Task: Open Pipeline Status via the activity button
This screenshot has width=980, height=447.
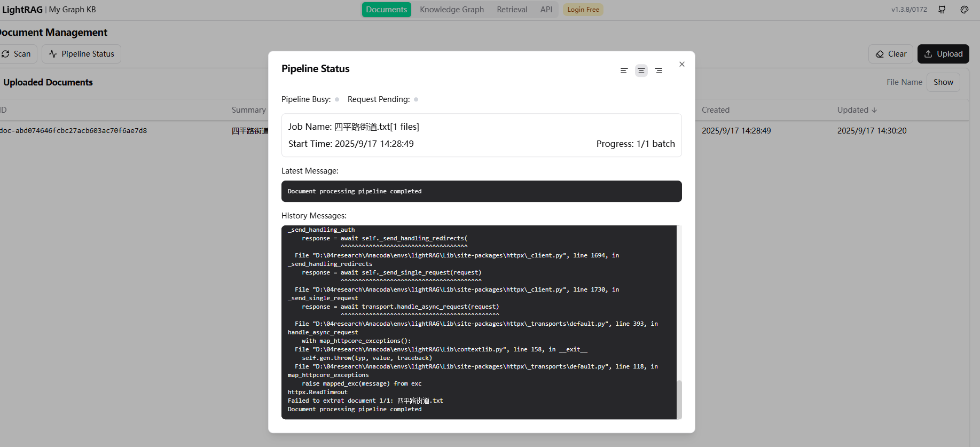Action: (82, 54)
